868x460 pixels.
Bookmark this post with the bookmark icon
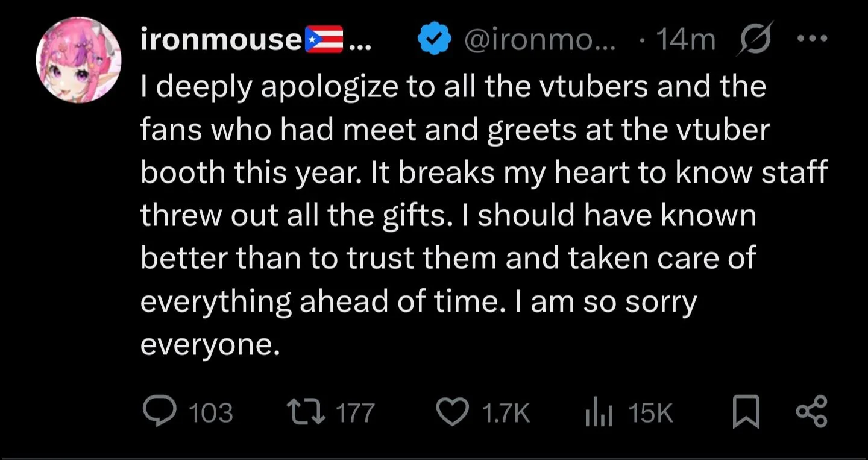point(745,413)
